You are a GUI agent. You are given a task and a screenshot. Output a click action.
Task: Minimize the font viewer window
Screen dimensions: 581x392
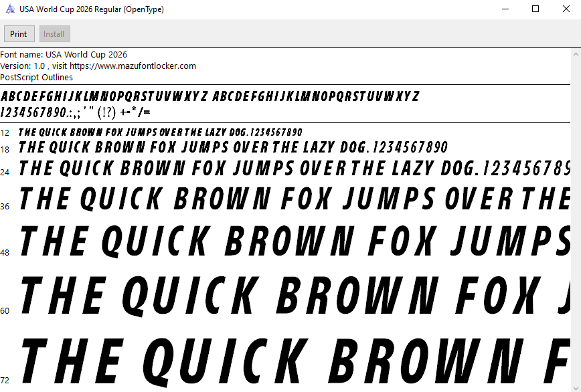click(x=504, y=9)
